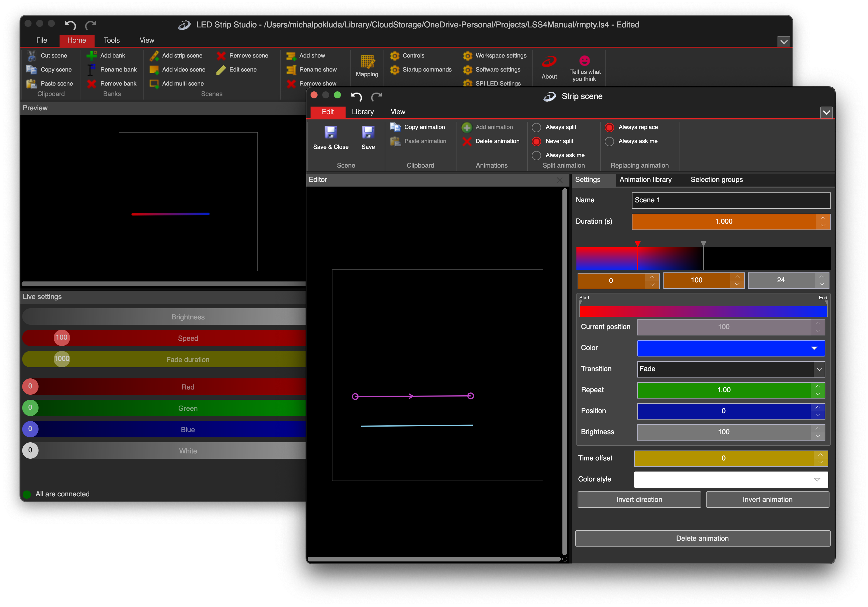
Task: Copy animation in Strip scene clipboard
Action: coord(418,127)
